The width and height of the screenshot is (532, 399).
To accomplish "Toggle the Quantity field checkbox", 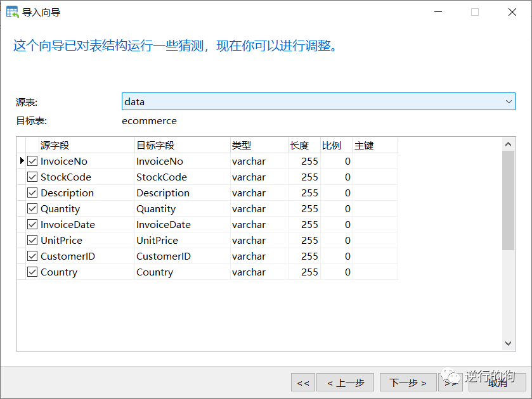I will (x=32, y=208).
